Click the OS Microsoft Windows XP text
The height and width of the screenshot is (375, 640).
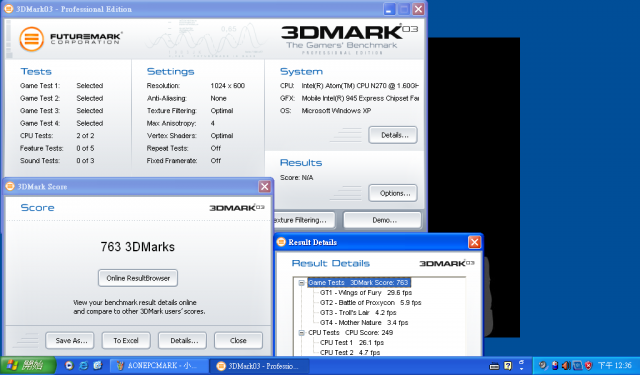tap(336, 111)
